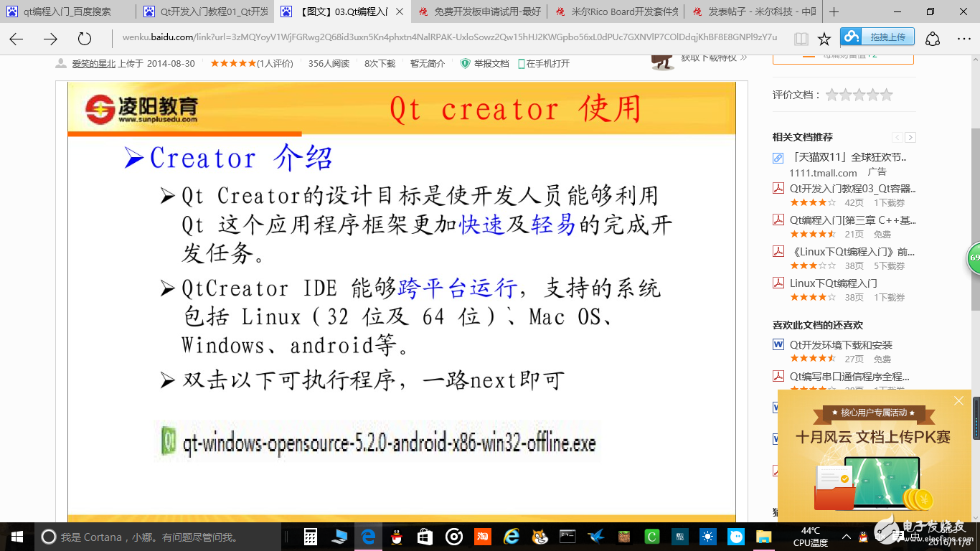
Task: Switch to the Qt开发入门教程01 tab
Action: pos(204,11)
